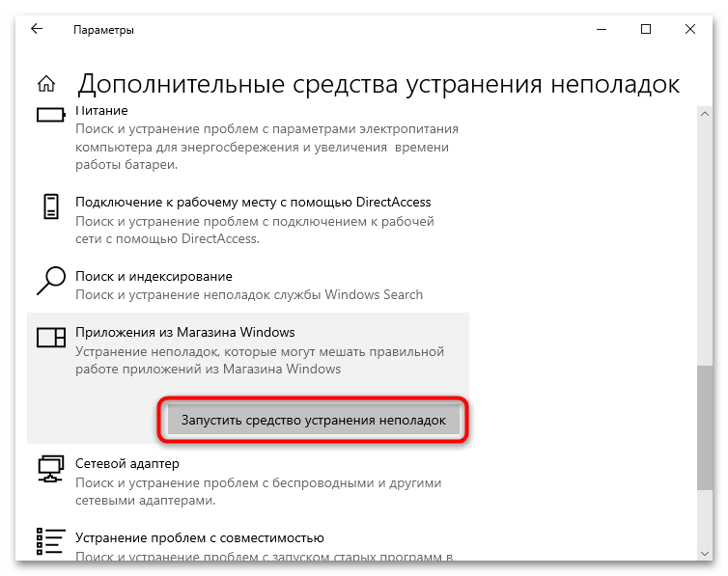Click the vertical scrollbar thumb
Image resolution: width=728 pixels, height=576 pixels.
click(x=705, y=426)
